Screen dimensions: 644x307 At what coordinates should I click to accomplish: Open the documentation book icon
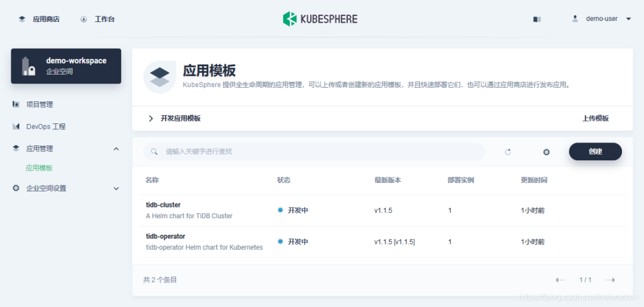pos(537,19)
